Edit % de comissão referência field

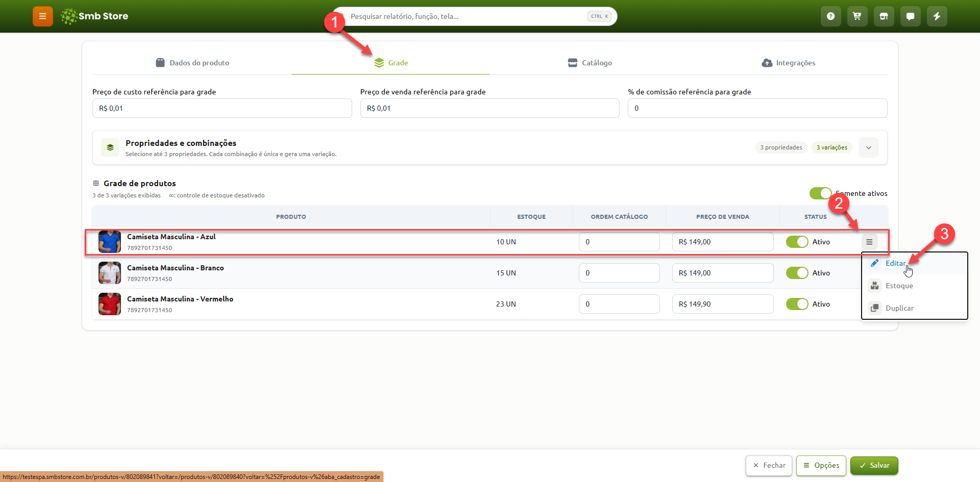pos(757,108)
